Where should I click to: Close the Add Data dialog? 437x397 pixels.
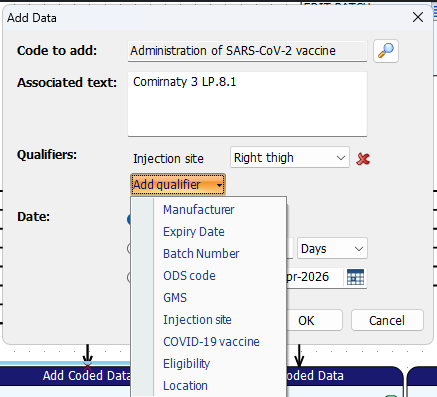pyautogui.click(x=418, y=17)
